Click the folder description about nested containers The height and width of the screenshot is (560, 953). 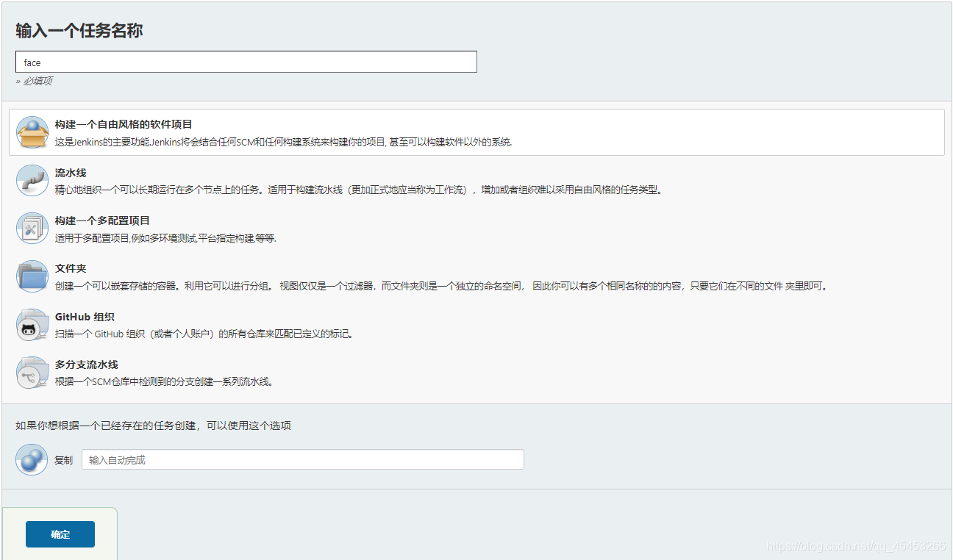pos(443,286)
